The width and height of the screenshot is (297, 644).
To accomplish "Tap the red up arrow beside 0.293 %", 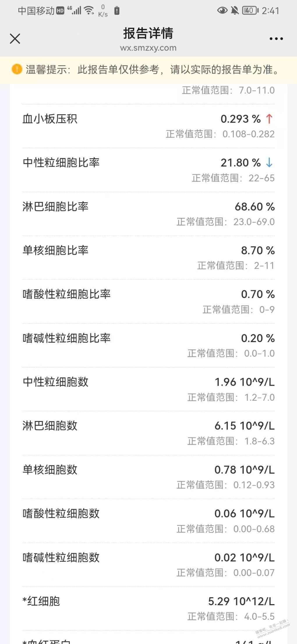I will pos(269,119).
